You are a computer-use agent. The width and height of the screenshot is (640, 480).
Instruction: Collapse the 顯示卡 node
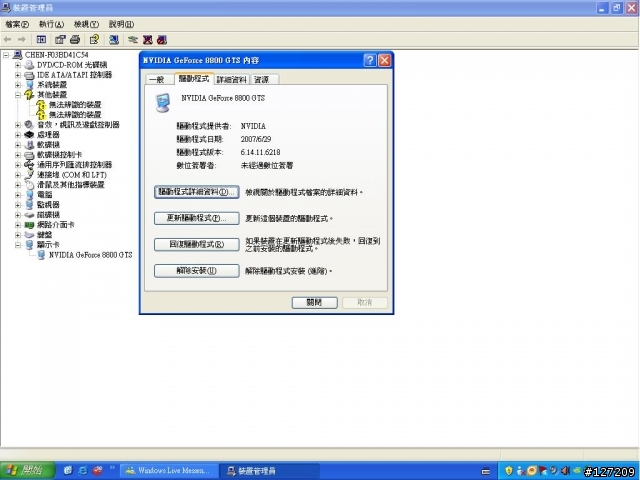18,245
